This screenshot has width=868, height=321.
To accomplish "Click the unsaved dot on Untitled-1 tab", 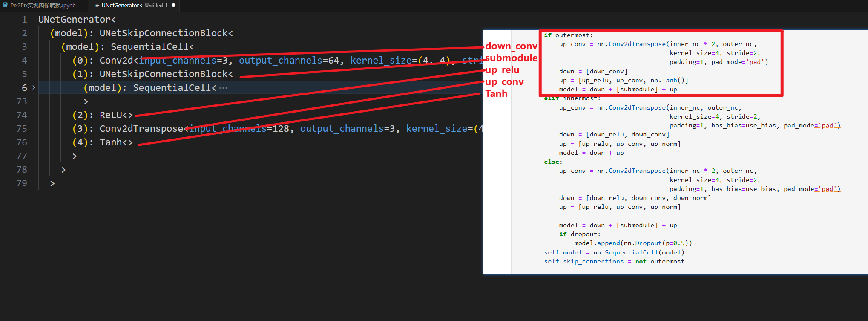I will (x=173, y=6).
